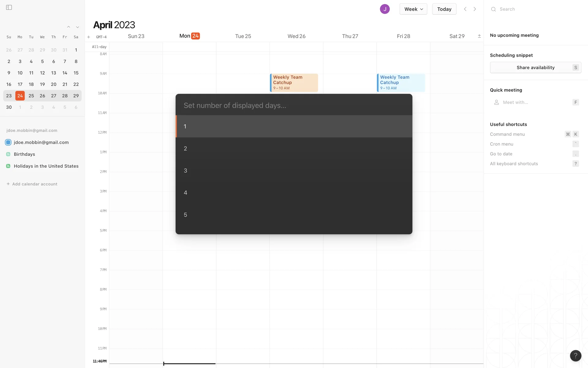Image resolution: width=588 pixels, height=368 pixels.
Task: Click Share availability button
Action: [535, 67]
